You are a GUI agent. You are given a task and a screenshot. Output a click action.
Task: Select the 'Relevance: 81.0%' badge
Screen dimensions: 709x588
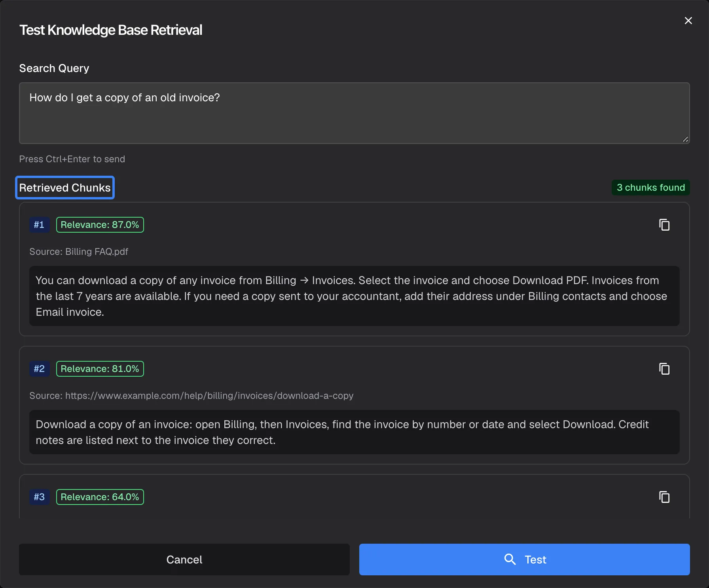pyautogui.click(x=100, y=369)
